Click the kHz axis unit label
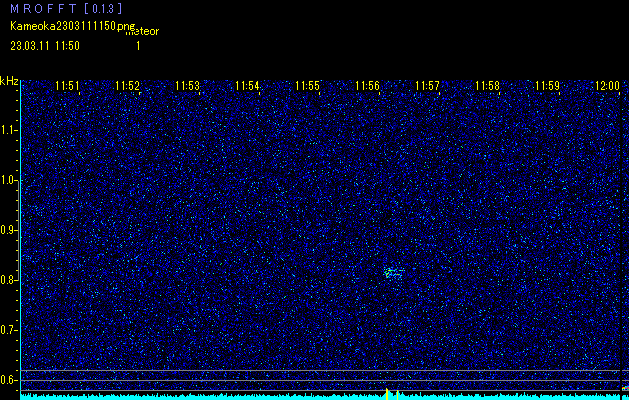Viewport: 629px width, 400px height. click(x=9, y=82)
